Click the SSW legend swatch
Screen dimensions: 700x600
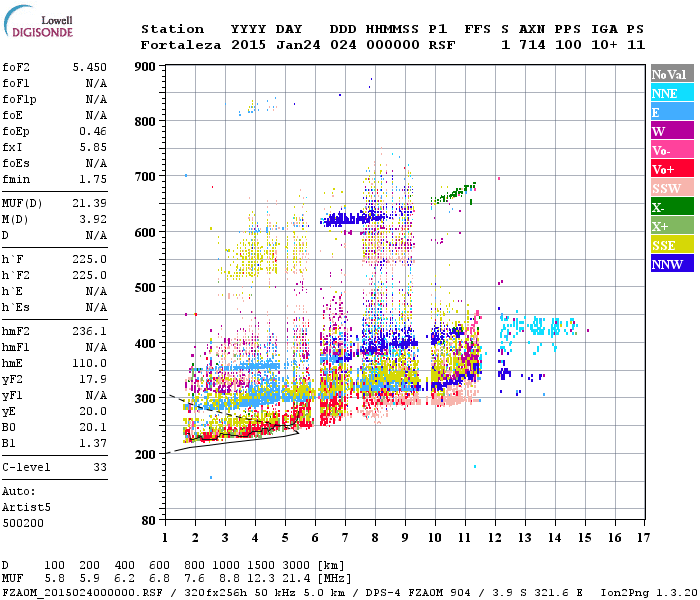click(672, 188)
